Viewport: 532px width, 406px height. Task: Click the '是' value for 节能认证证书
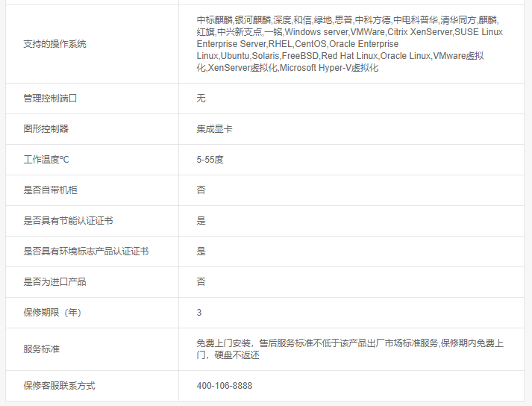pos(201,221)
